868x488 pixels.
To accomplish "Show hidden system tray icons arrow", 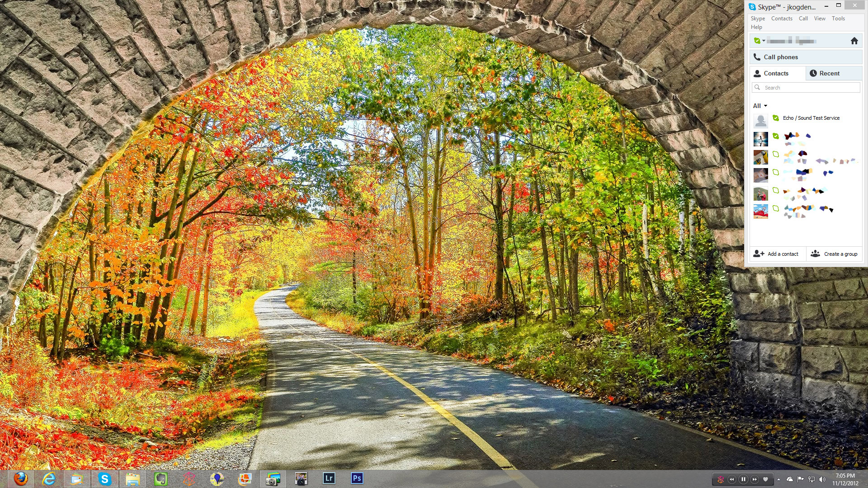I will click(x=778, y=479).
